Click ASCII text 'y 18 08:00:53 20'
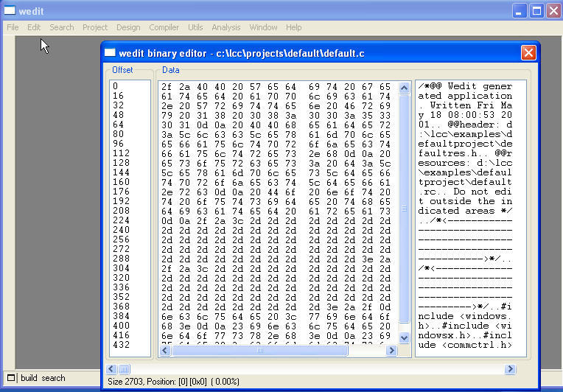 (465, 115)
